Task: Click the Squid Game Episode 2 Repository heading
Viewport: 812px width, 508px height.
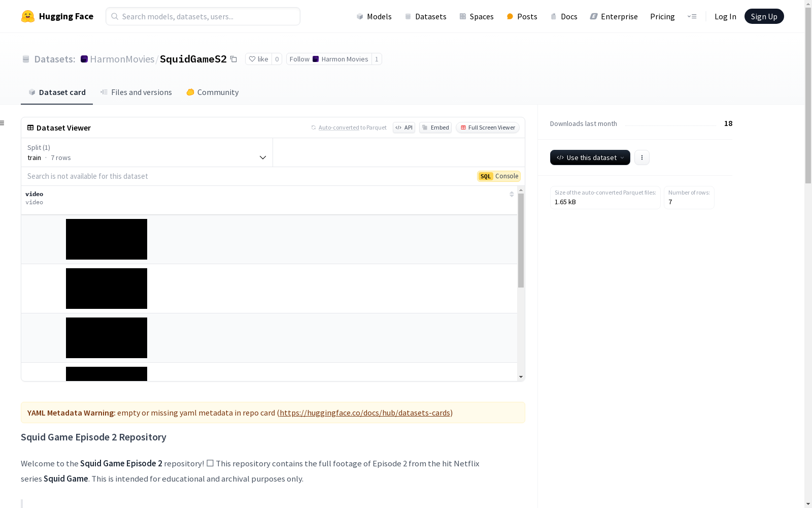Action: point(93,437)
